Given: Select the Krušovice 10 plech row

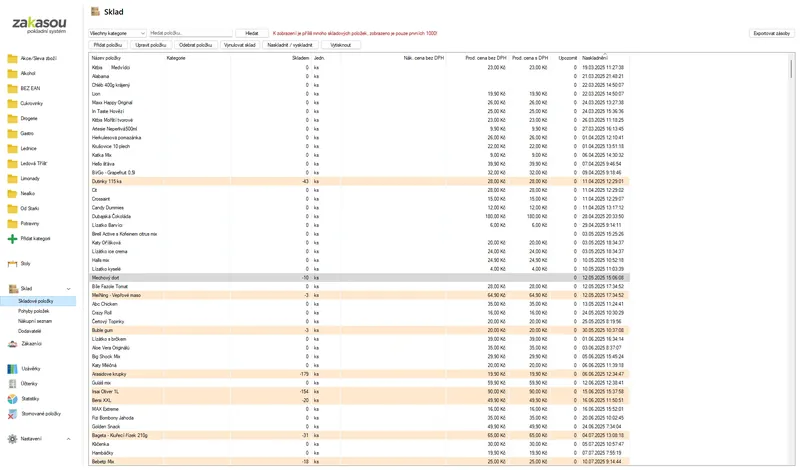Looking at the screenshot, I should tap(359, 146).
